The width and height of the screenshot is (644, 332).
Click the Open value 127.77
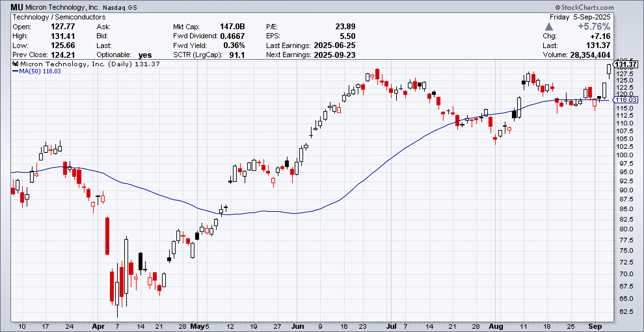[63, 27]
